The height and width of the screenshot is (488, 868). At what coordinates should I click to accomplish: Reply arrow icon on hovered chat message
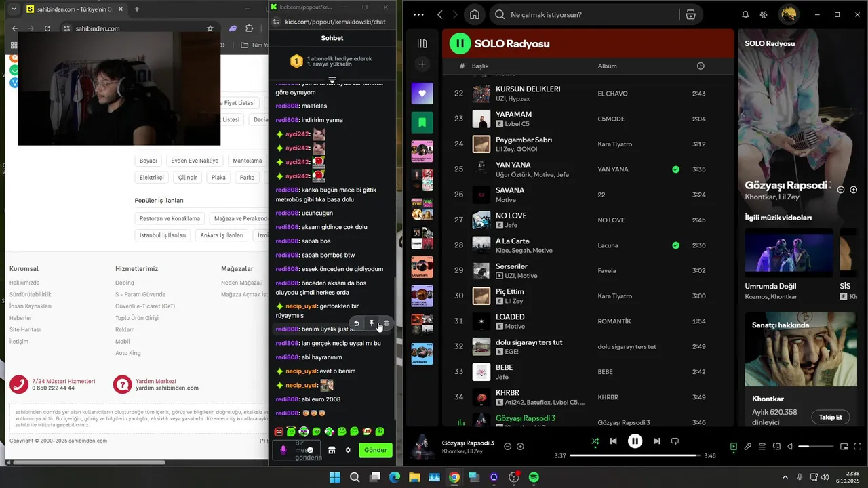point(357,323)
